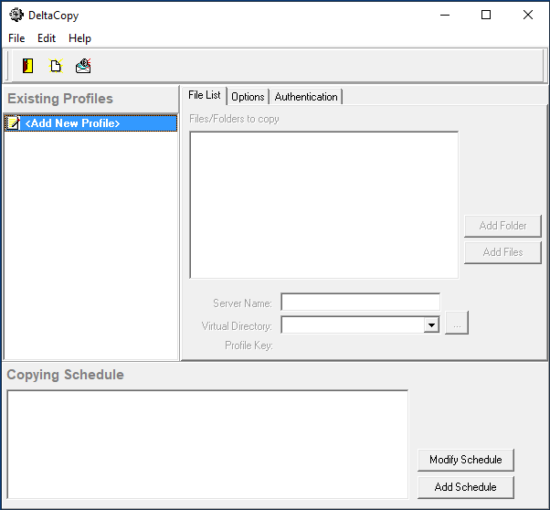Open the Help menu
The width and height of the screenshot is (550, 510).
coord(80,38)
